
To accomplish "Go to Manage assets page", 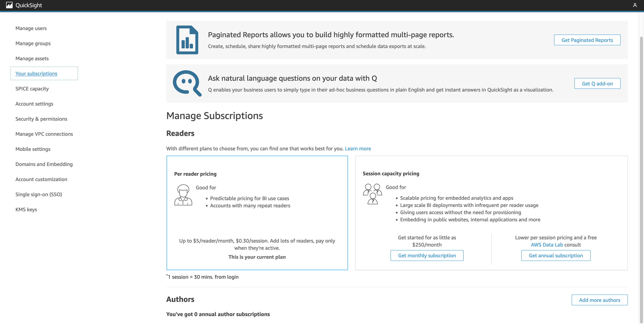I will pyautogui.click(x=32, y=58).
